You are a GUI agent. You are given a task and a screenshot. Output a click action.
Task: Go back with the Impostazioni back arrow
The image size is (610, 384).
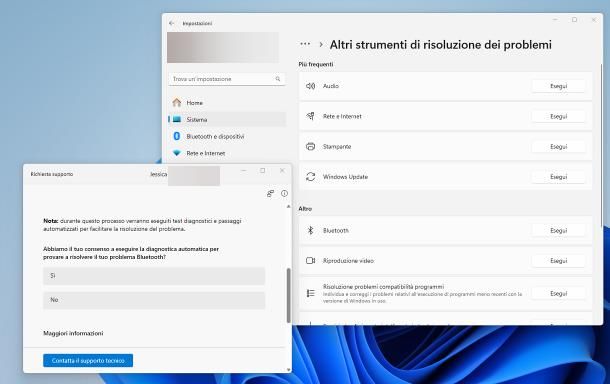pos(172,23)
